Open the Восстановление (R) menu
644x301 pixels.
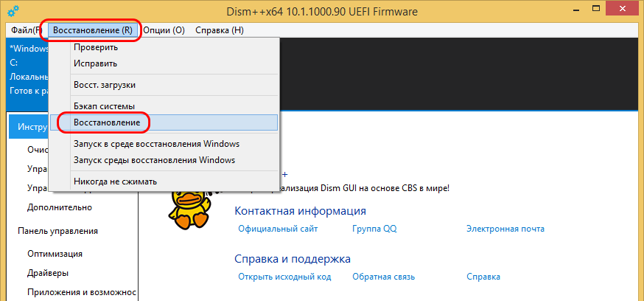click(93, 30)
